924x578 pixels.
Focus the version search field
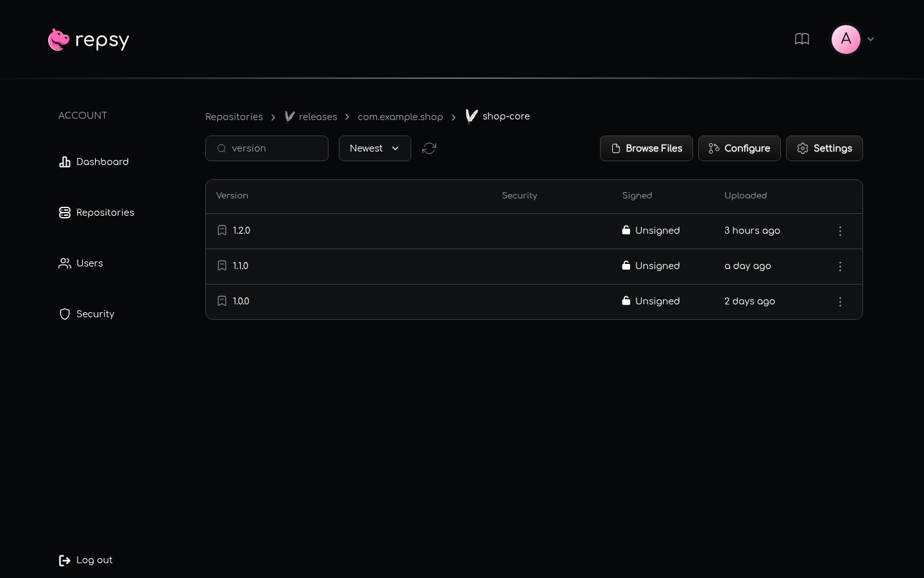click(x=267, y=148)
